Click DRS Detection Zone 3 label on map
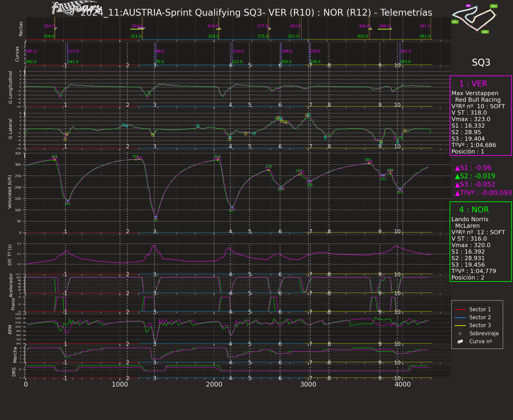Viewport: 513px width, 420px height. click(x=493, y=6)
